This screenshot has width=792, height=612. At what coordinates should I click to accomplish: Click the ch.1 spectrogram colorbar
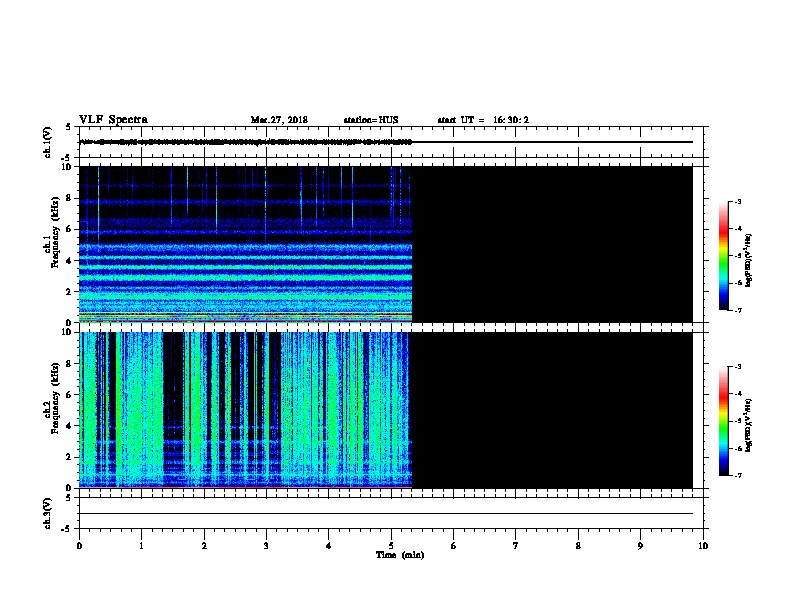point(724,256)
